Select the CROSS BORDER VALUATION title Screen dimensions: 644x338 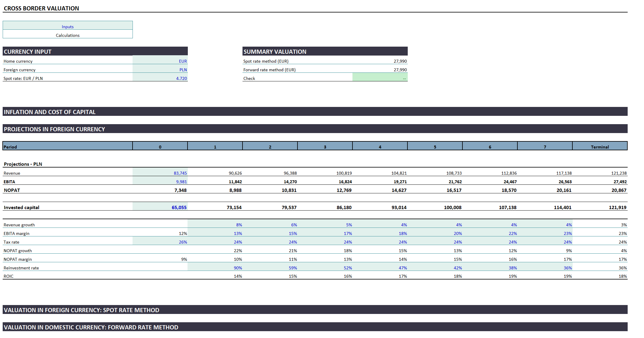(x=41, y=8)
